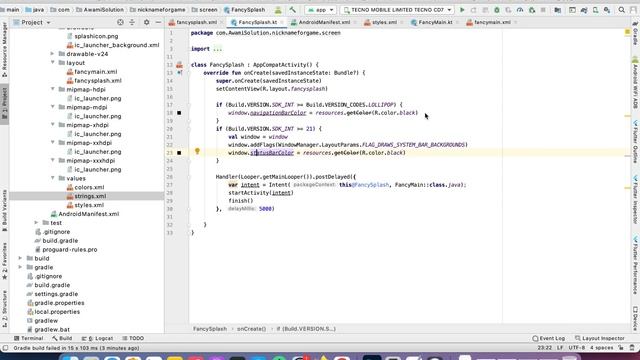The height and width of the screenshot is (360, 640).
Task: Toggle the Flutter Inspector side tab
Action: click(636, 200)
